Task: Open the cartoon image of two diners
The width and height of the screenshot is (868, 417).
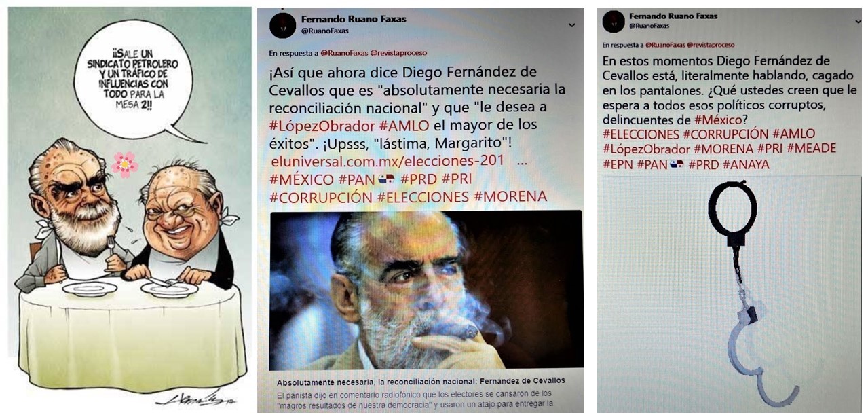Action: [129, 207]
